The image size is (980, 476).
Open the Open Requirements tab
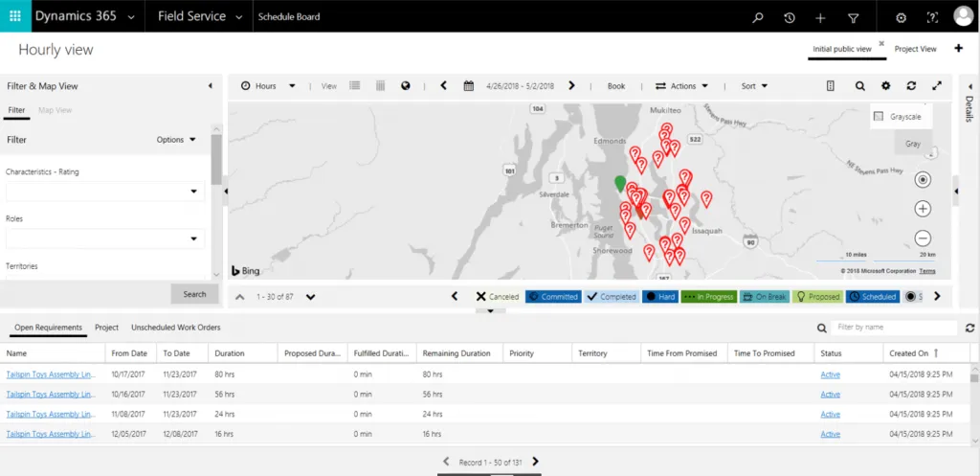click(x=48, y=328)
